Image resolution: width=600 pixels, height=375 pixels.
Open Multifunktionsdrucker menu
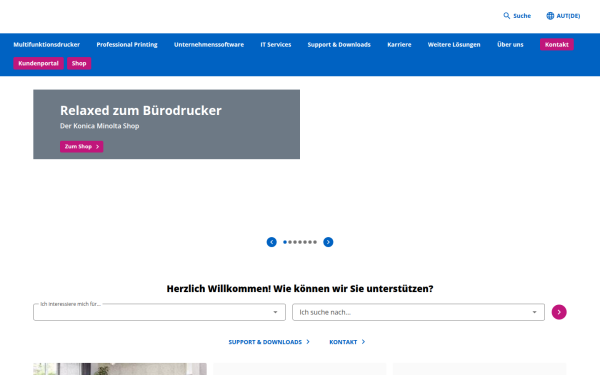(47, 45)
